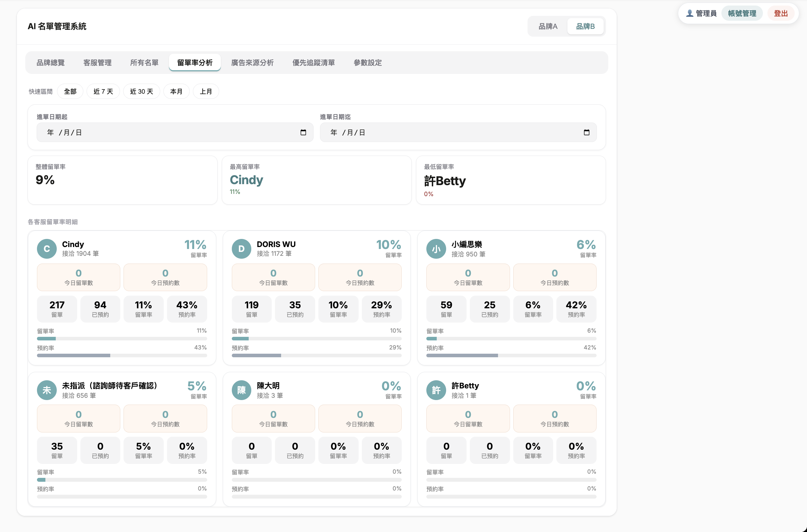Select the 留單率分析 tab
The height and width of the screenshot is (532, 807).
(x=195, y=63)
